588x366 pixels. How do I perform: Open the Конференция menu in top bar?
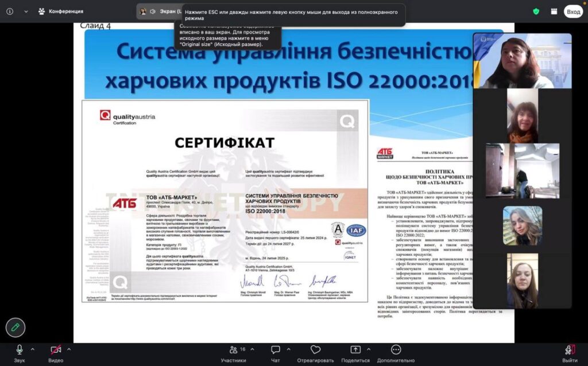(x=61, y=11)
